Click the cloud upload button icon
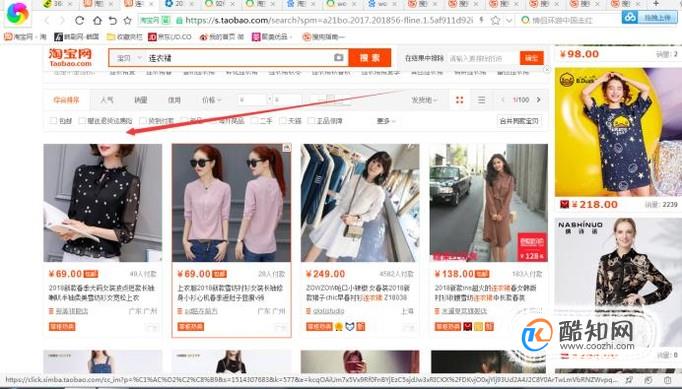 click(x=629, y=18)
